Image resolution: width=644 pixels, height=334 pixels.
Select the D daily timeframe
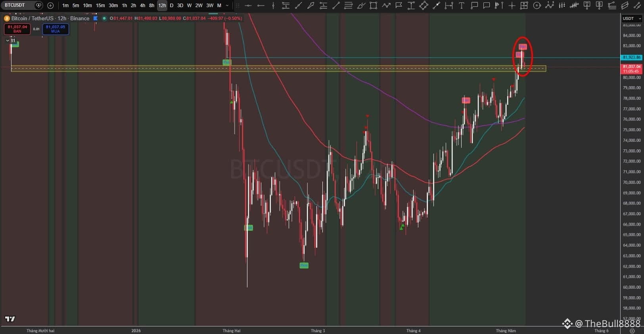[172, 6]
